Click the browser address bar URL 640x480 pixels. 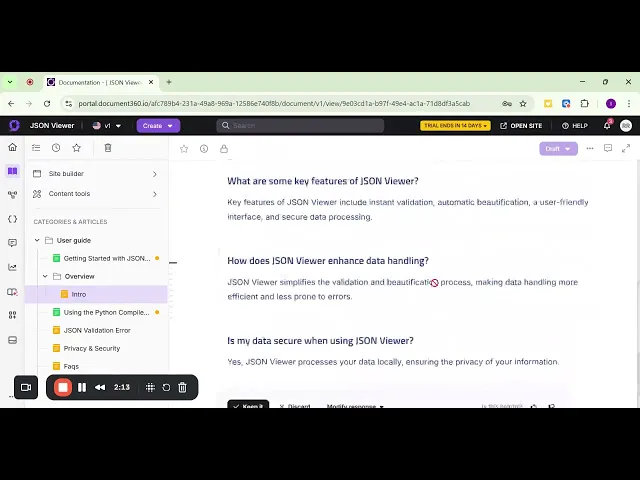click(x=274, y=104)
